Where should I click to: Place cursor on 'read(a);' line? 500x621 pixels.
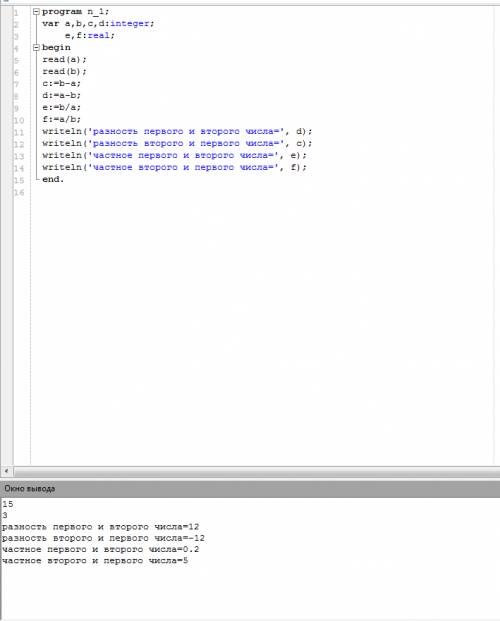64,59
